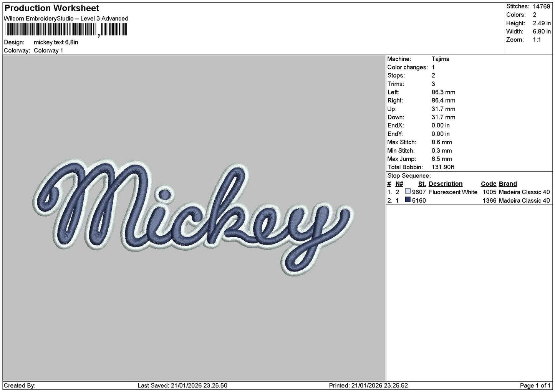Click the Height value 2.49 in

click(542, 23)
